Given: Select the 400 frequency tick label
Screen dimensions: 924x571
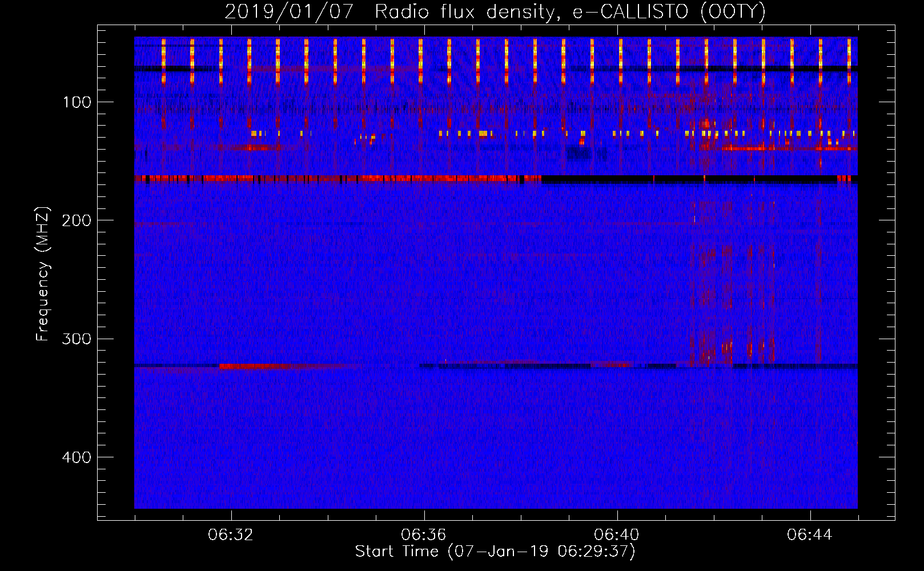Looking at the screenshot, I should point(77,457).
